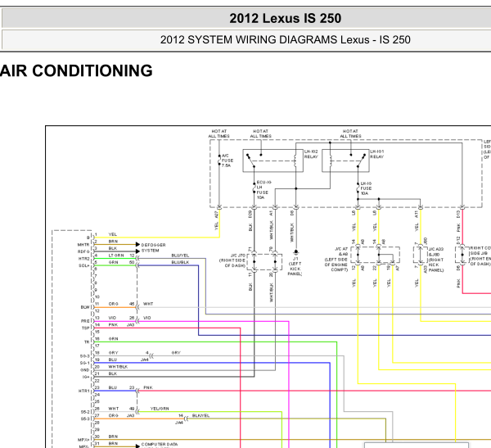
Task: Click the "BRN" wire label at pin 2
Action: tap(113, 242)
